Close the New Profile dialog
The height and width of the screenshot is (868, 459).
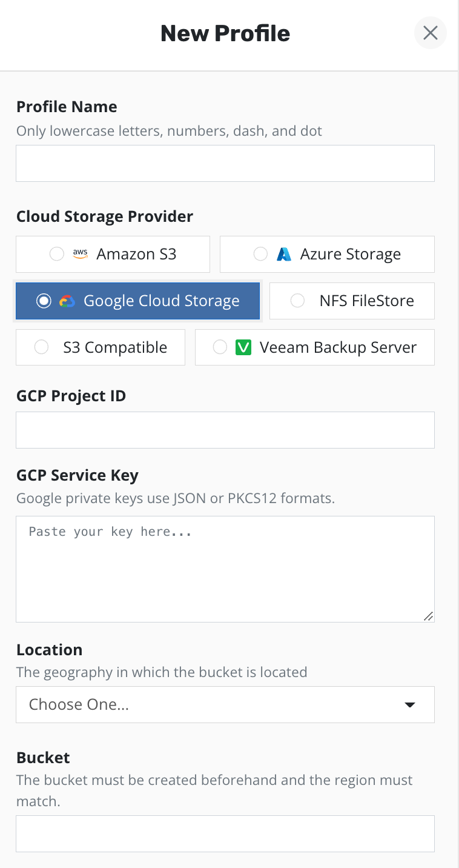tap(431, 33)
